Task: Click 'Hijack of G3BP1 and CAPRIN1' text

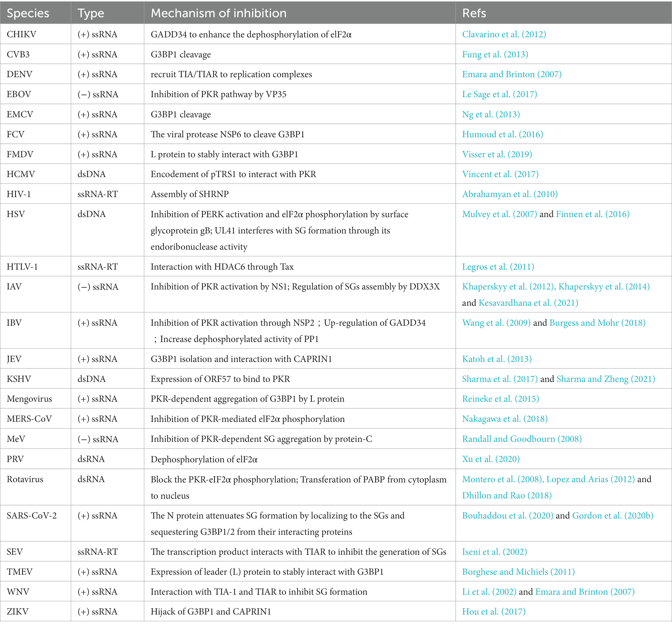Action: coord(211,611)
